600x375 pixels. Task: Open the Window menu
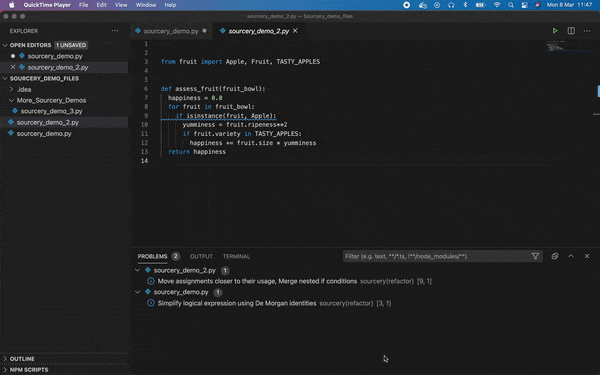click(146, 5)
